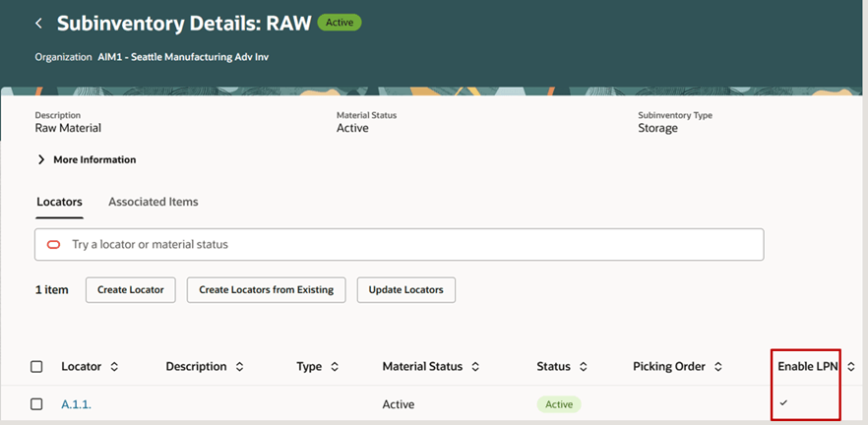Open locator A.1.1. link
Viewport: 868px width, 425px height.
click(x=77, y=404)
